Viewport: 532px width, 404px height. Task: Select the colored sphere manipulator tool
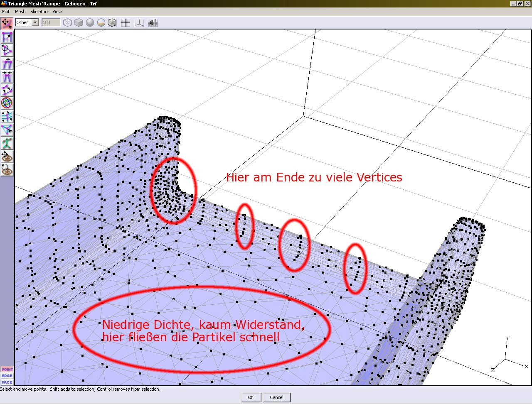click(x=7, y=103)
